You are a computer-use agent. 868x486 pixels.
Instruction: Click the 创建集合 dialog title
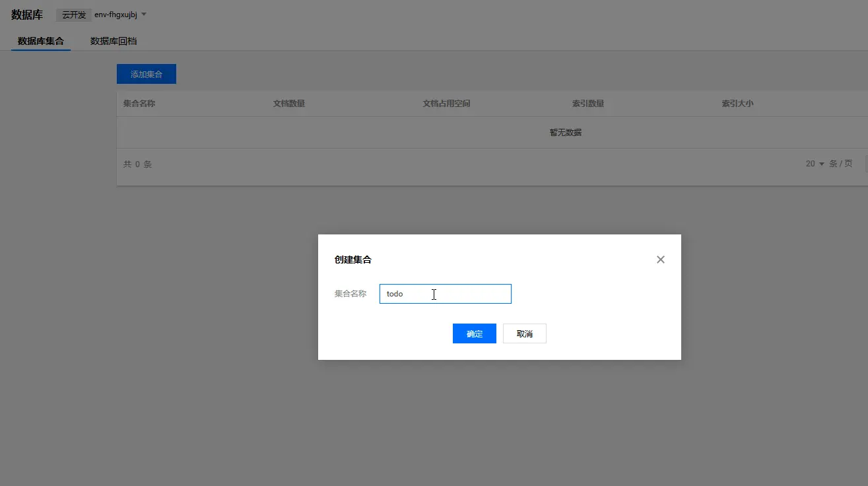pos(353,260)
